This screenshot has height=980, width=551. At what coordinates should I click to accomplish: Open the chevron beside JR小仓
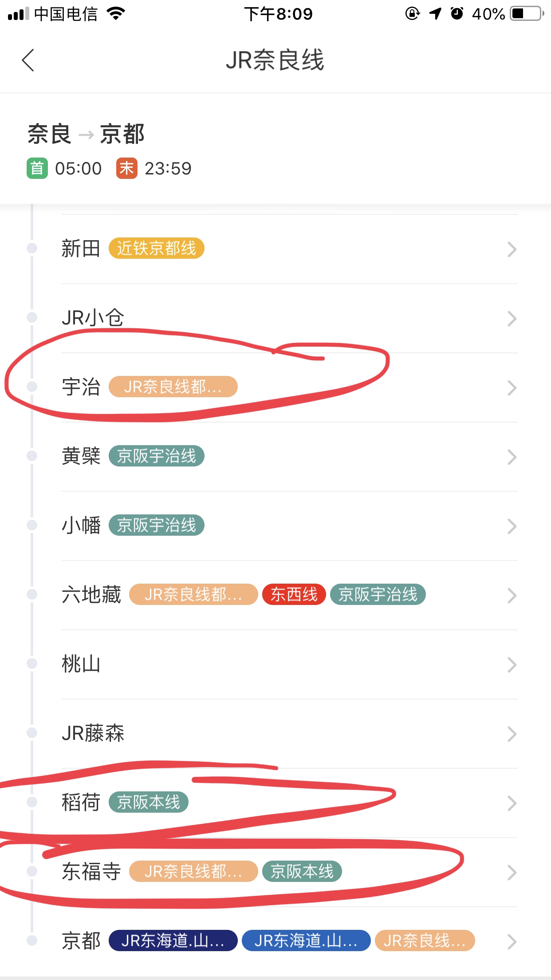click(x=512, y=319)
